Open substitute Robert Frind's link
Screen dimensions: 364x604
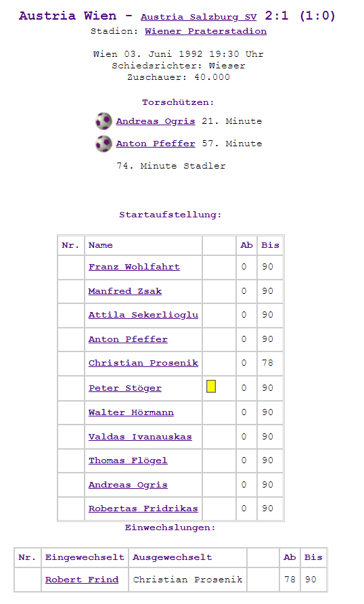tap(82, 580)
